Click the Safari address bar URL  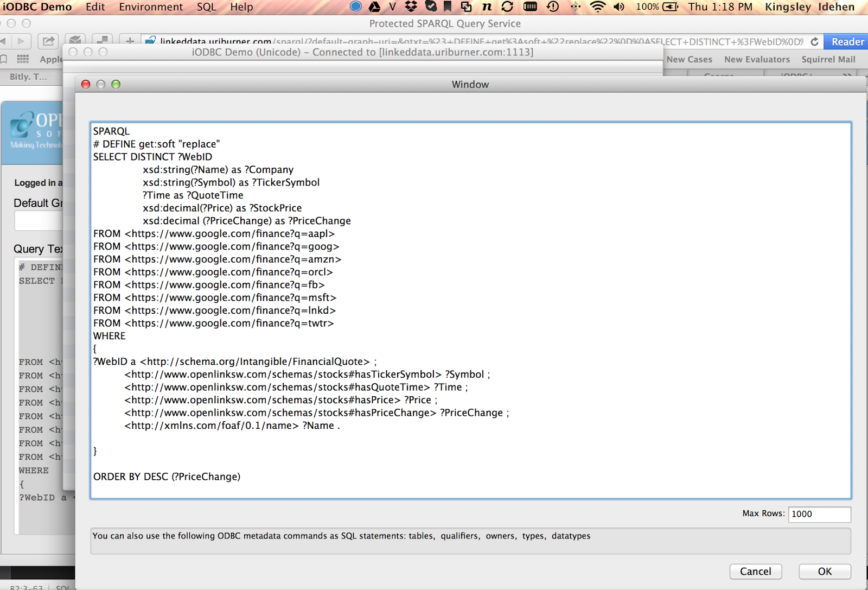tap(481, 42)
